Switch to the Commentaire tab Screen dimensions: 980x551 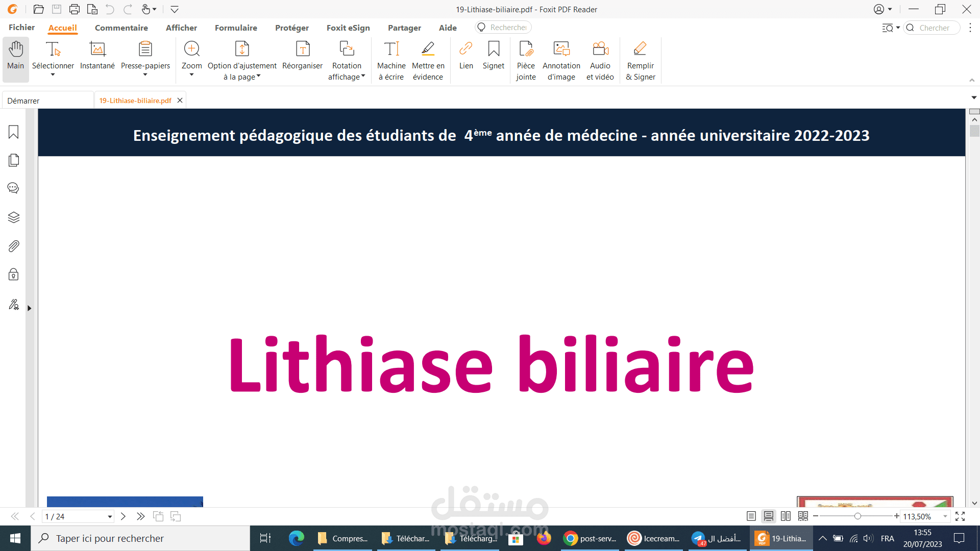(x=121, y=28)
